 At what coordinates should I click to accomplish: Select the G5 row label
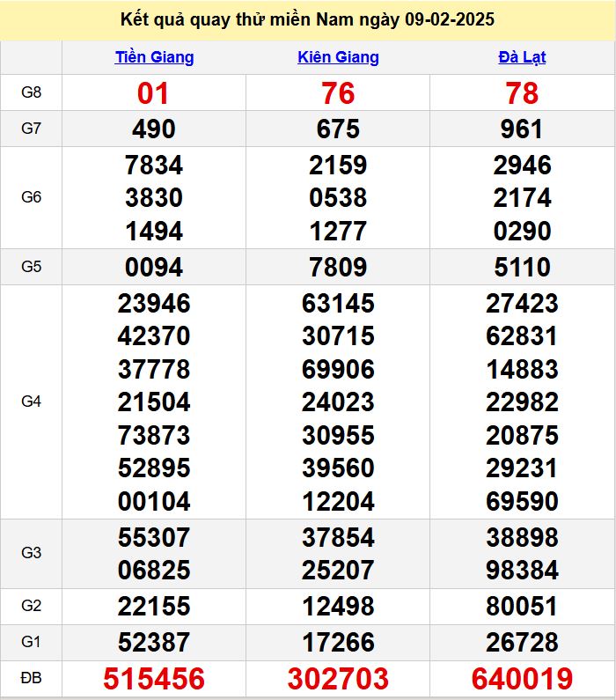pos(31,267)
